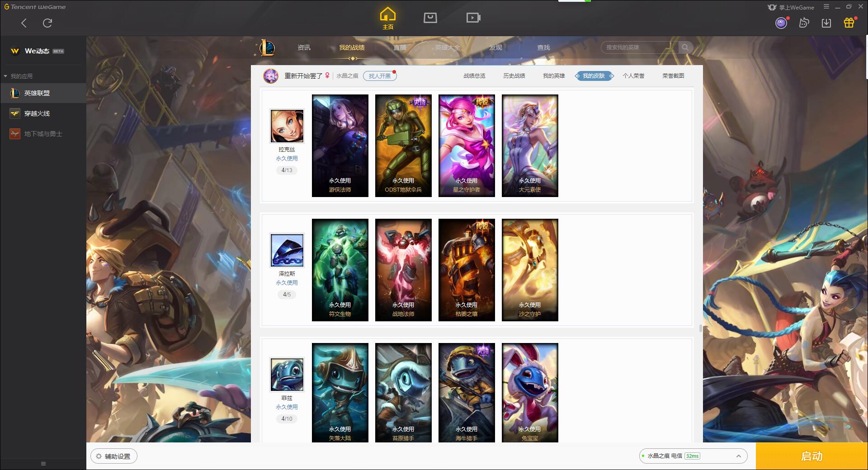
Task: Open the 资讯 tab
Action: (304, 47)
